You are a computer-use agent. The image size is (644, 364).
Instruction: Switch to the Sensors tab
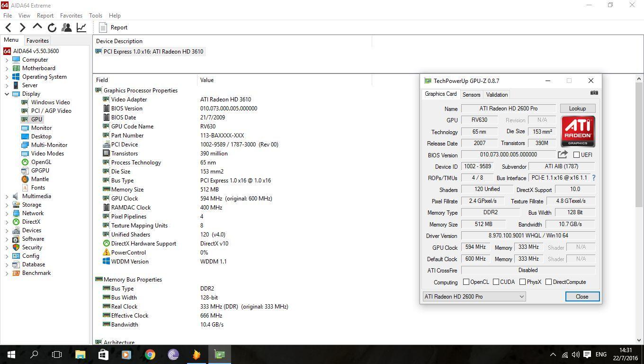pos(471,95)
